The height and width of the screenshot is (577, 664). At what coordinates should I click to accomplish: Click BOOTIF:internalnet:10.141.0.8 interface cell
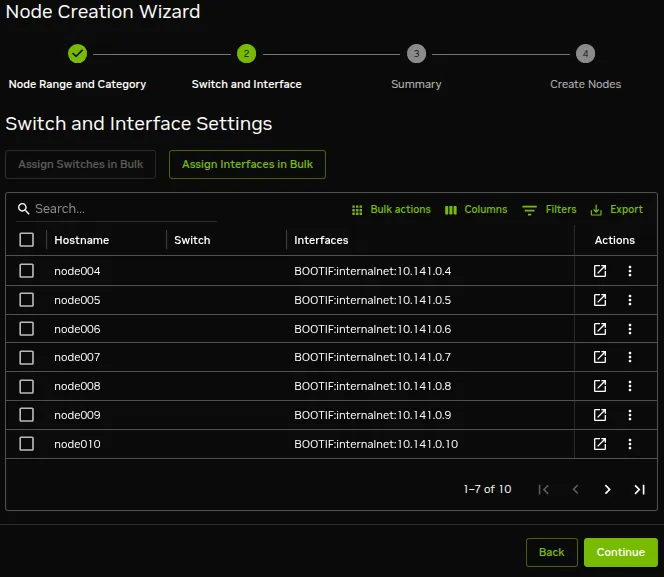click(x=373, y=386)
